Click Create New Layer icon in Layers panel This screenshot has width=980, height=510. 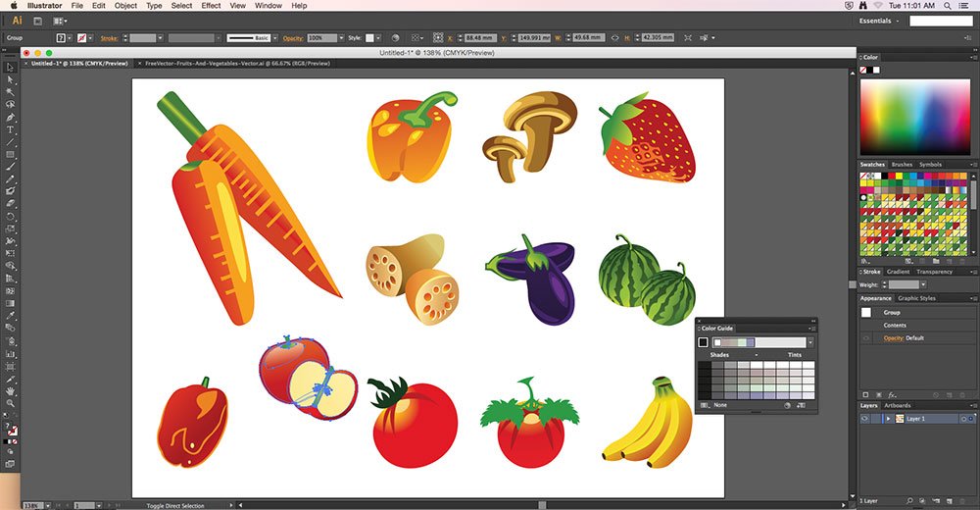(950, 501)
